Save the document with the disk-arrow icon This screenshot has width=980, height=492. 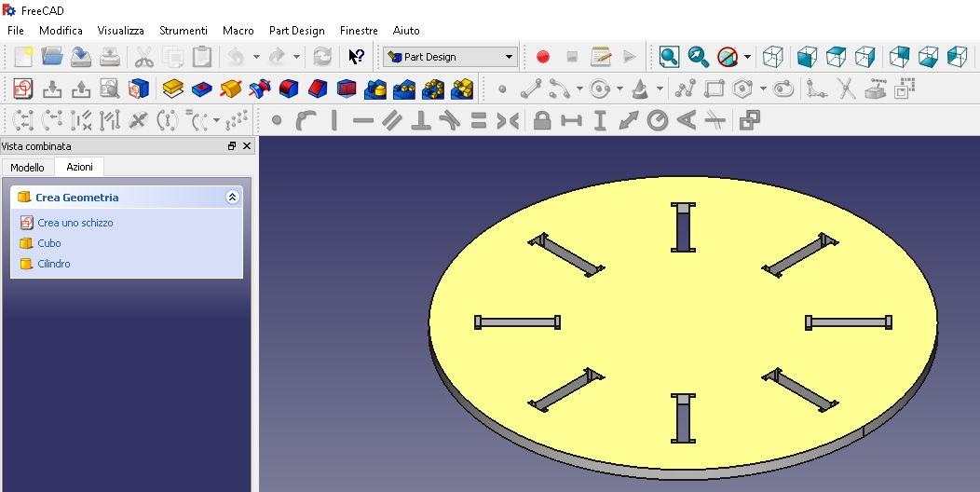[x=81, y=57]
